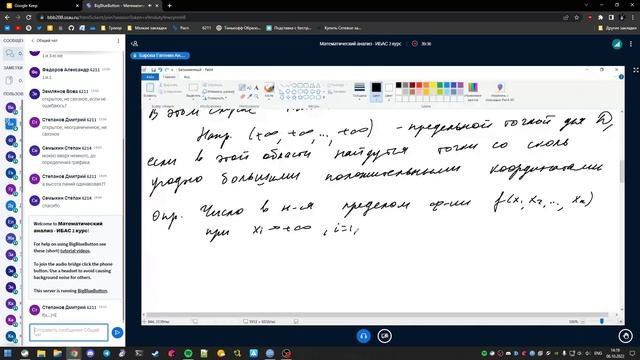
Task: Switch to the Google Keep browser tab
Action: coord(41,6)
